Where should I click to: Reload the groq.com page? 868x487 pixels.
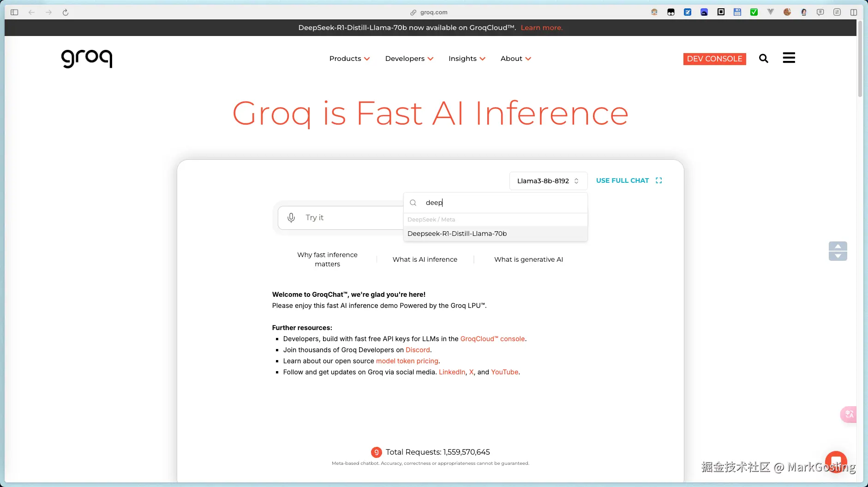coord(66,12)
